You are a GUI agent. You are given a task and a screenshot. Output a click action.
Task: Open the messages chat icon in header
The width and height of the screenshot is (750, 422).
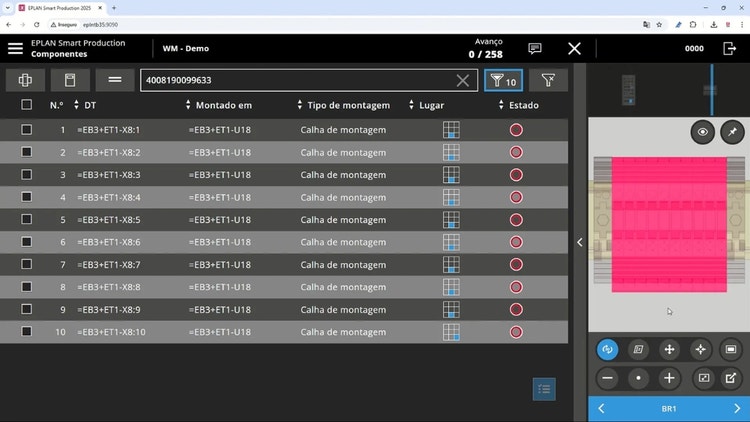(535, 48)
